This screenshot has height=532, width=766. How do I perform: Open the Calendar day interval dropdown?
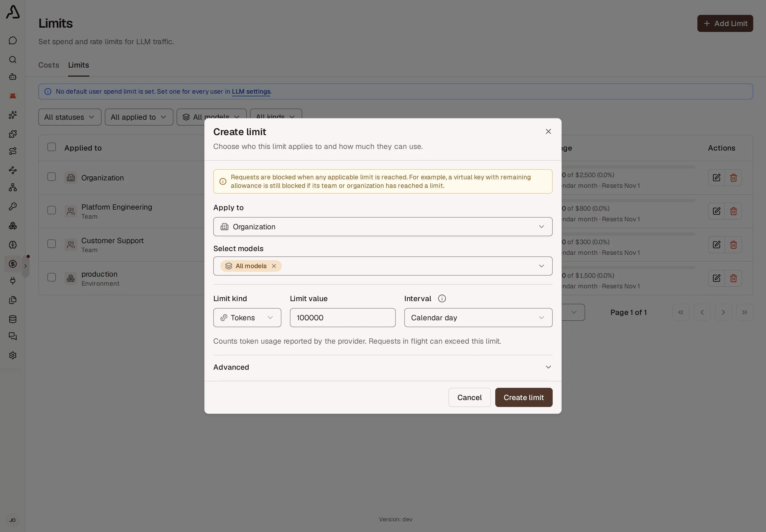point(478,318)
